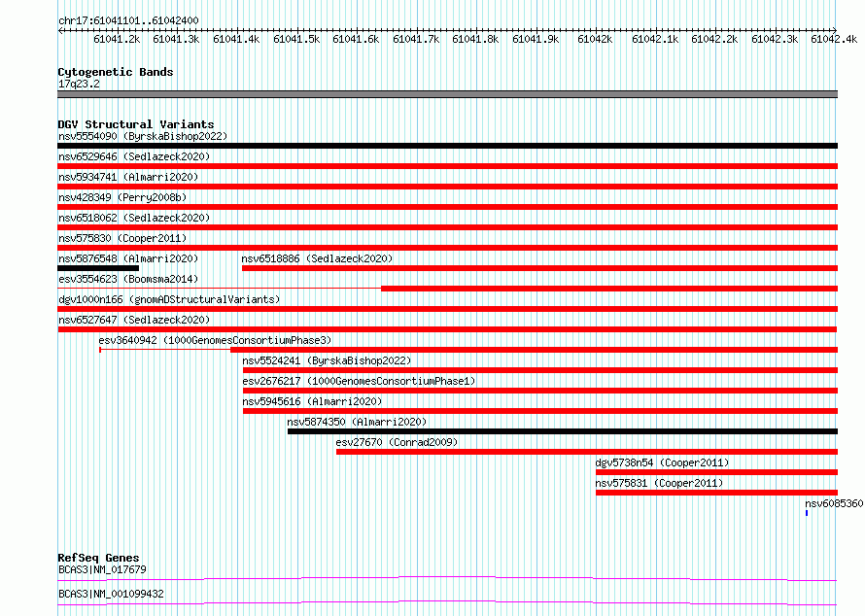Screen dimensions: 865x616
Task: Click ruler position 61042.4k
Action: click(834, 39)
